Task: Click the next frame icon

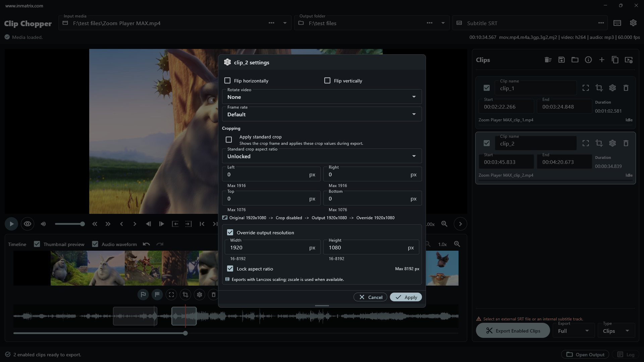Action: click(x=162, y=224)
